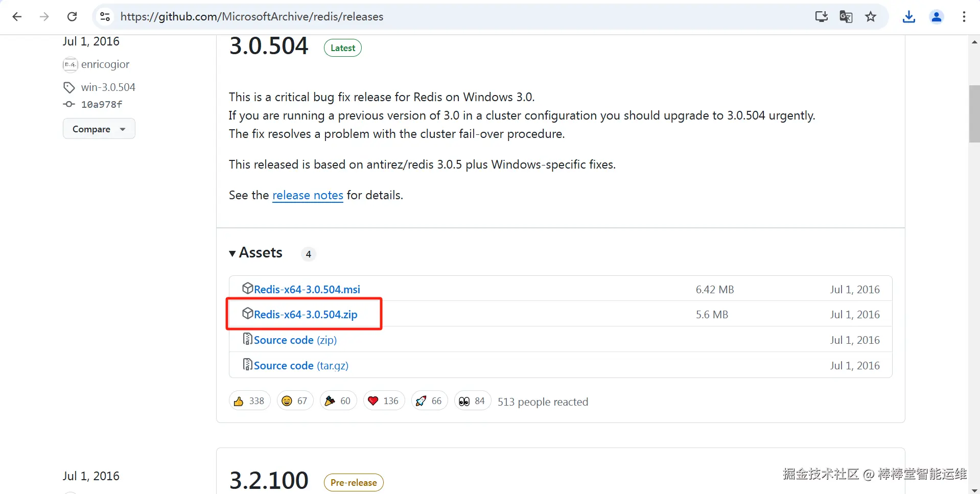
Task: Reload the page with the refresh icon
Action: (x=72, y=17)
